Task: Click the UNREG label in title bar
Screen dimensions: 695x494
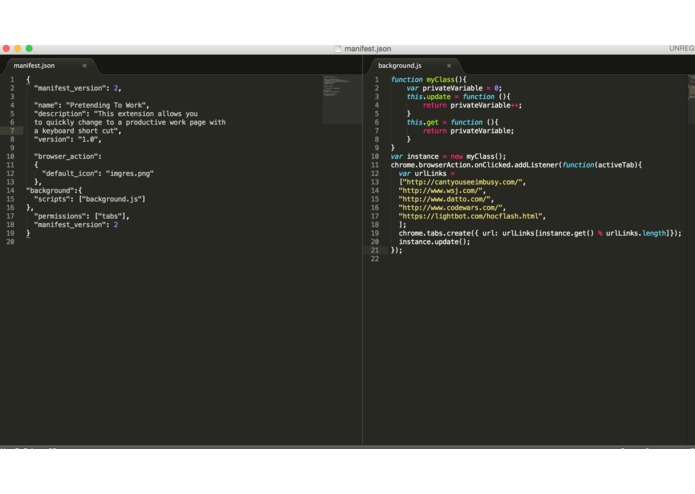Action: pyautogui.click(x=682, y=48)
